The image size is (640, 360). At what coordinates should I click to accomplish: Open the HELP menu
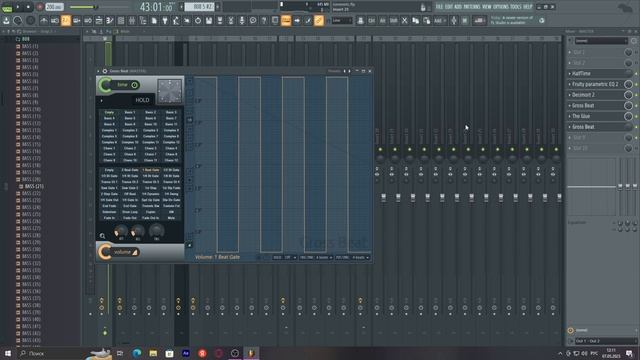[528, 7]
